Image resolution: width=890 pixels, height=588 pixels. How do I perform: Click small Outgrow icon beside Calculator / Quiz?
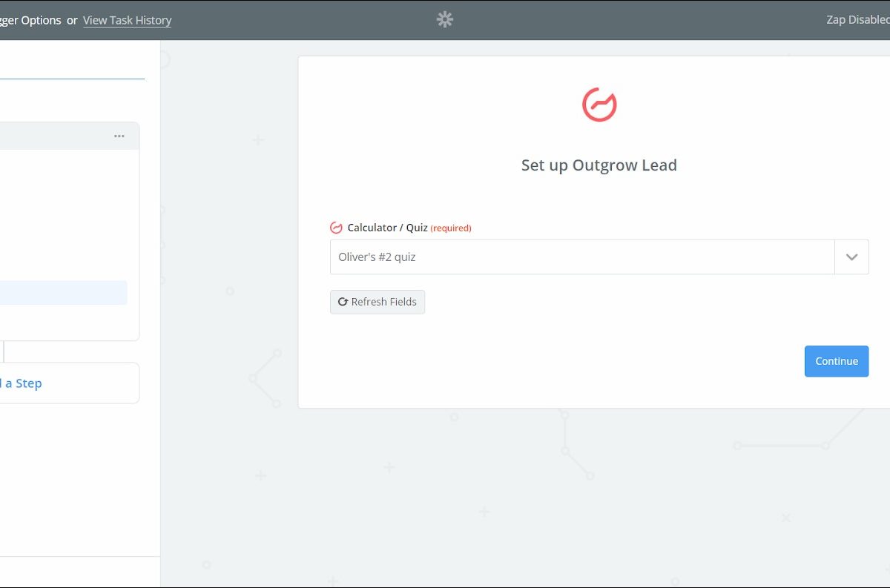(336, 228)
